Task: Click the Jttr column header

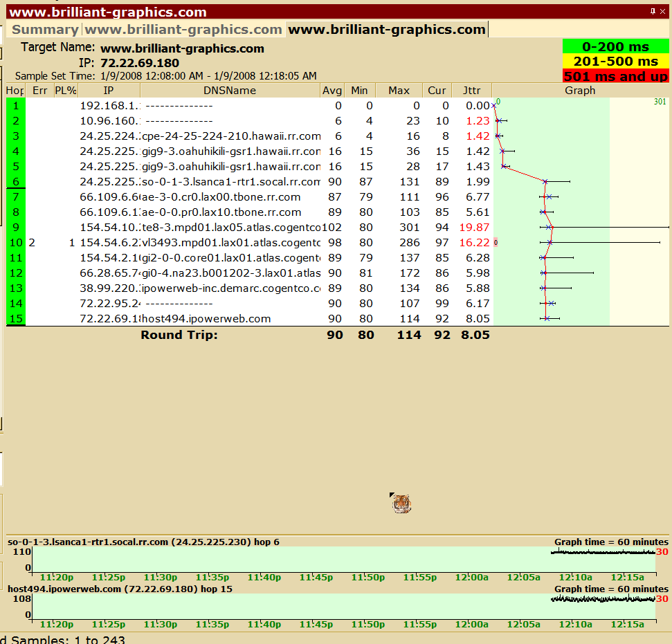Action: click(x=471, y=91)
